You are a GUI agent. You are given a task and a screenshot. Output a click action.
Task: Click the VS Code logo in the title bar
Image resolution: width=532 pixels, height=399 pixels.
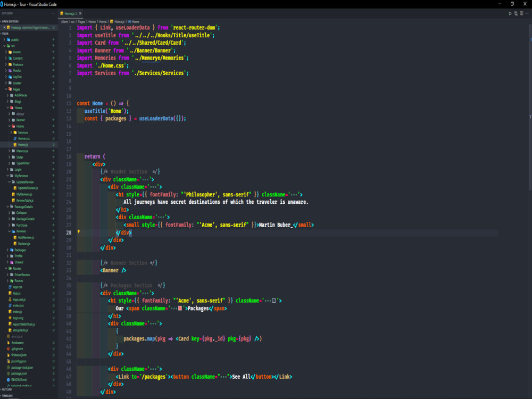pos(2,4)
